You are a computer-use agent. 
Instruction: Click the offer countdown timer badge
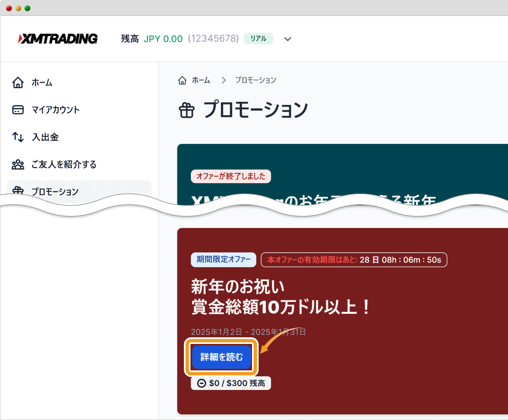[354, 260]
